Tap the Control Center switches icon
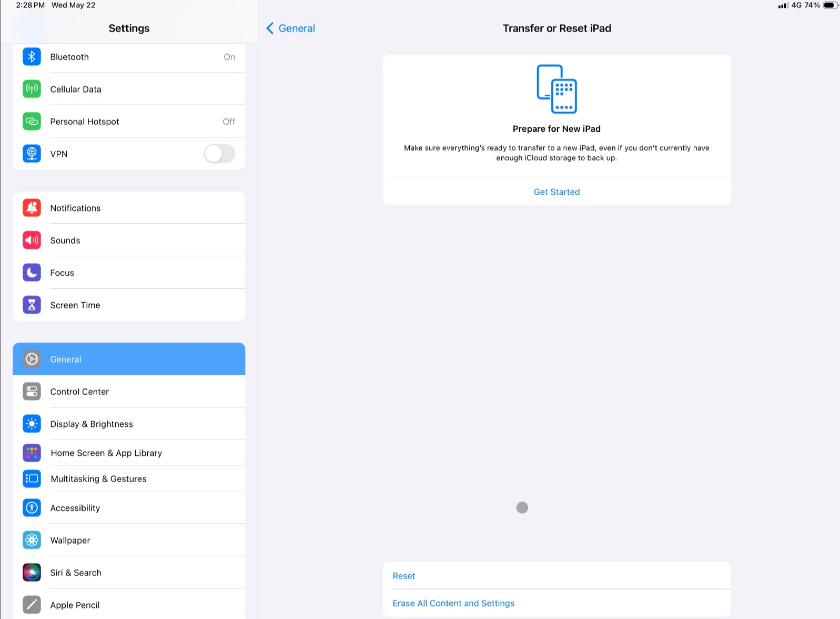840x619 pixels. 32,392
